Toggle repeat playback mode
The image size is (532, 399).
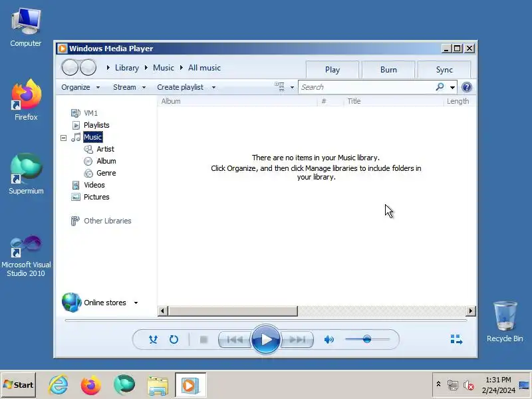click(174, 339)
